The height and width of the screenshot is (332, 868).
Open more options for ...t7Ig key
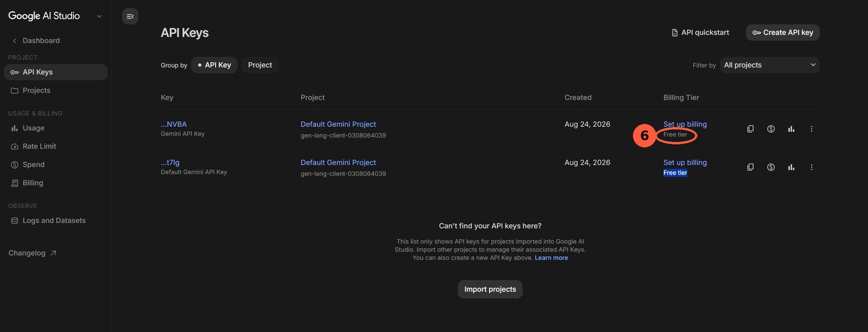(812, 167)
